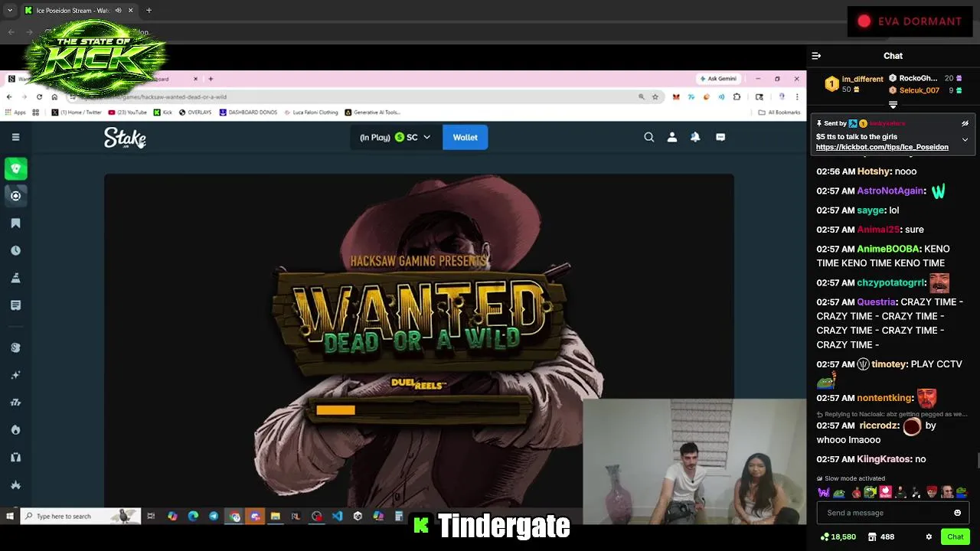
Task: Open the Stake sidebar hamburger menu
Action: (15, 137)
